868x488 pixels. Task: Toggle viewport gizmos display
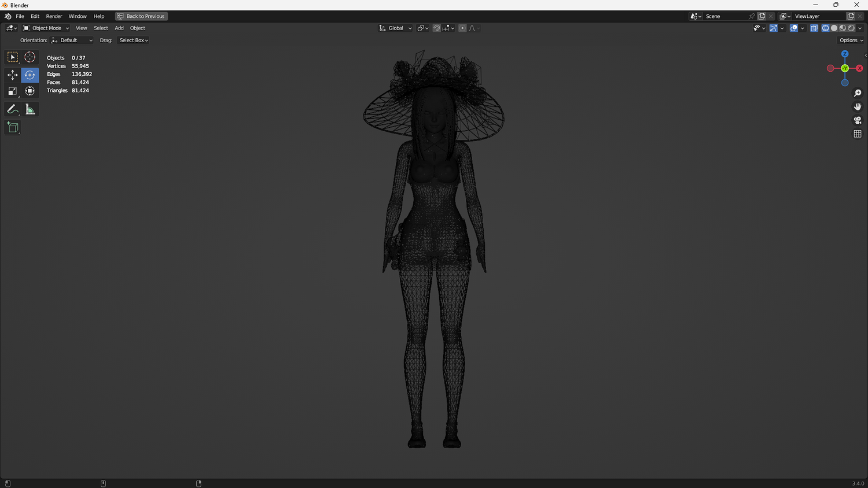pos(774,28)
